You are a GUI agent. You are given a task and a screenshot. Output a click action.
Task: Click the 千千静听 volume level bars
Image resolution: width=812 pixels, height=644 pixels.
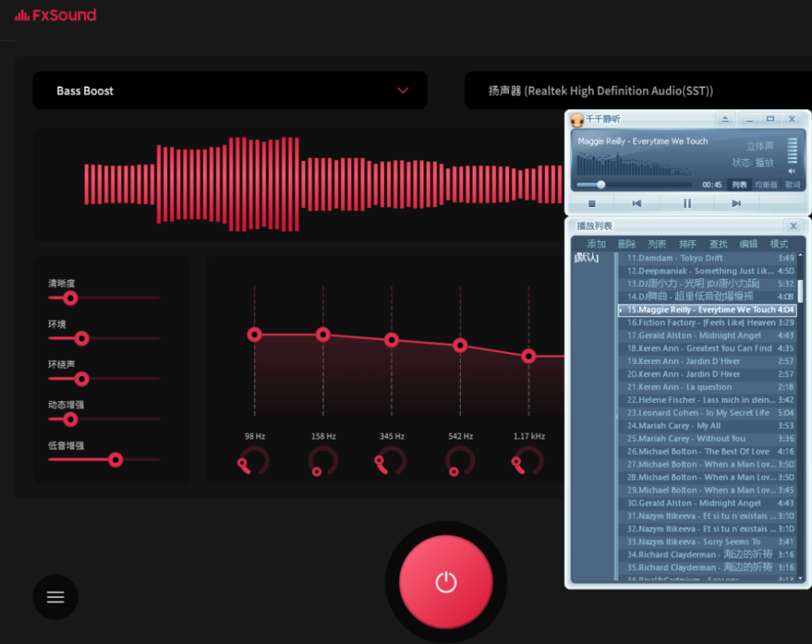coord(792,151)
